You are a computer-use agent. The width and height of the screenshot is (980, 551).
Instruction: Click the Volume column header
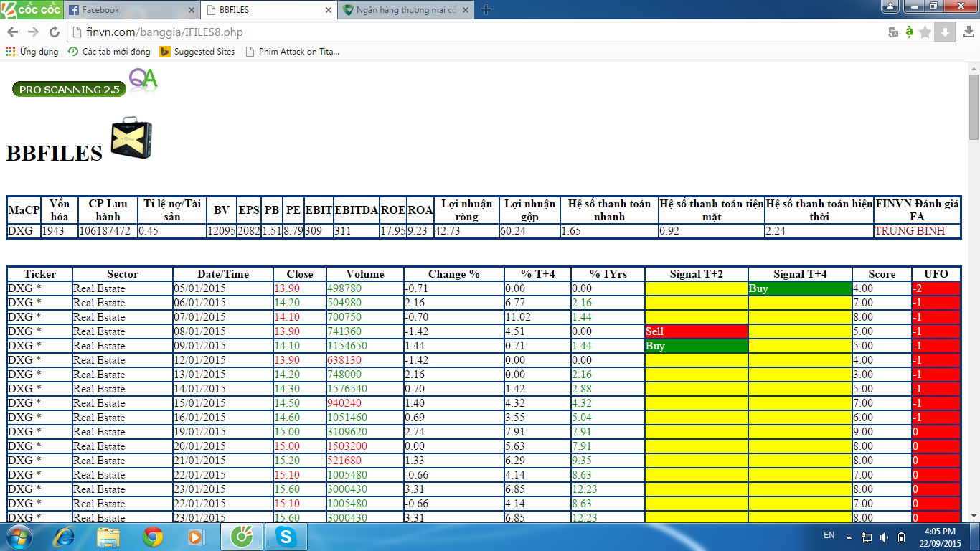click(365, 274)
